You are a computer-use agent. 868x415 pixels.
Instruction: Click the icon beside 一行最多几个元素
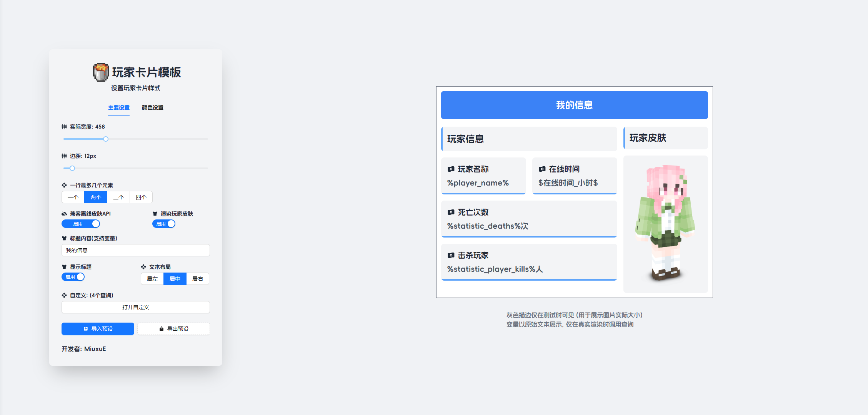click(64, 185)
